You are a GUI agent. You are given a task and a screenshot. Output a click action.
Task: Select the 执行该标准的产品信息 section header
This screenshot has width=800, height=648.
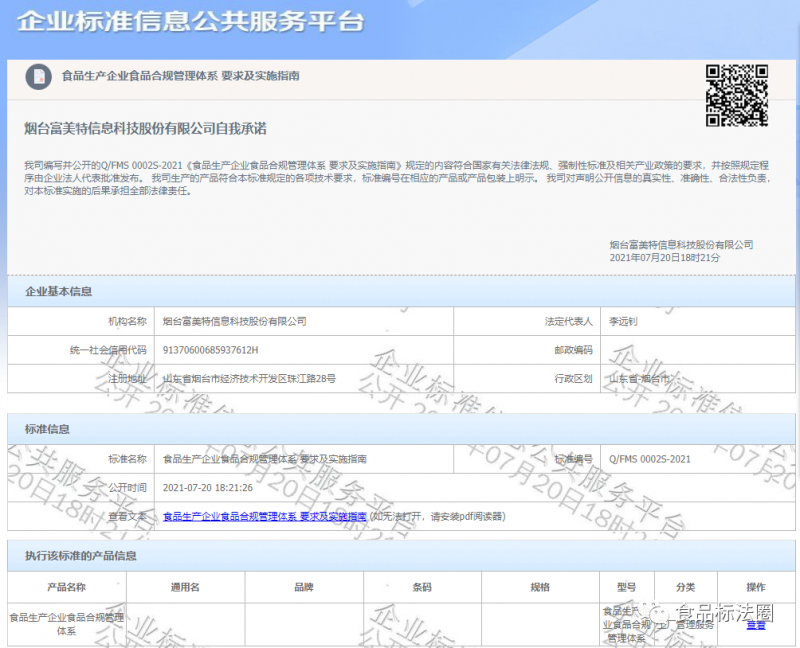coord(80,555)
